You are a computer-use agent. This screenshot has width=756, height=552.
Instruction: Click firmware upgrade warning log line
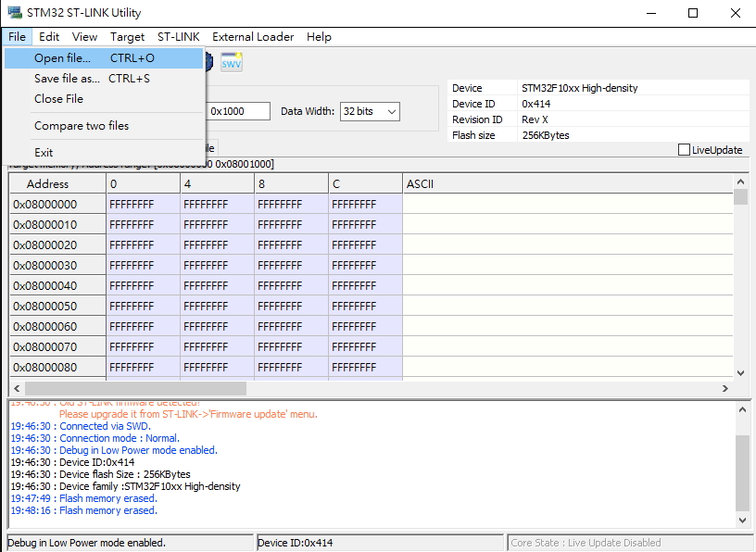click(x=188, y=414)
